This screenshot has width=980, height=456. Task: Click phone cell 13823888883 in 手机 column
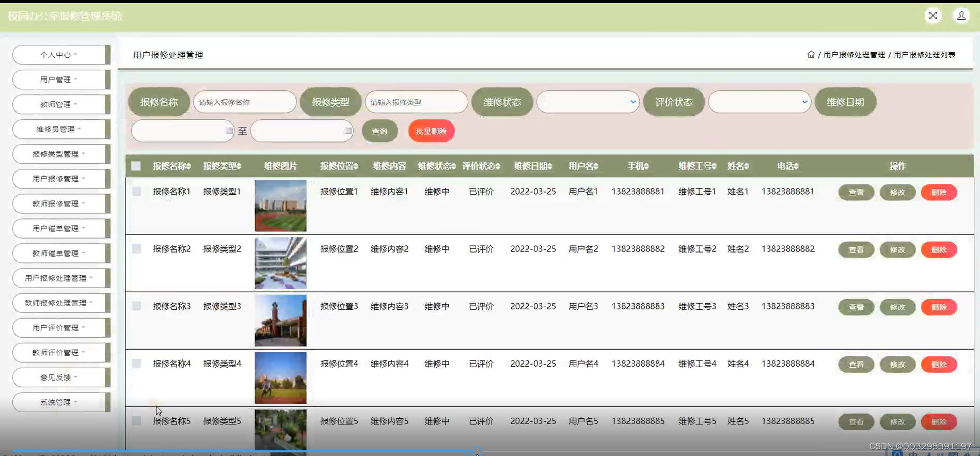tap(638, 306)
